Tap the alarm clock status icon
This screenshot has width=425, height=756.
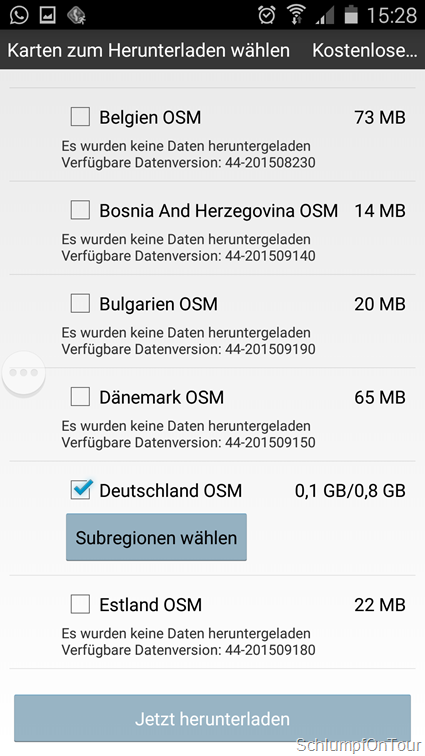[267, 15]
